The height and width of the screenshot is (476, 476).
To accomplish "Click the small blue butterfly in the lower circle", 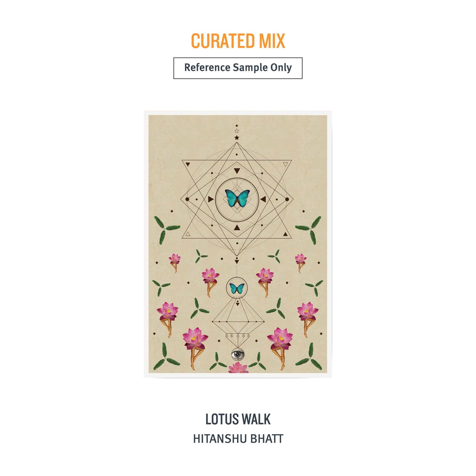I will (237, 288).
